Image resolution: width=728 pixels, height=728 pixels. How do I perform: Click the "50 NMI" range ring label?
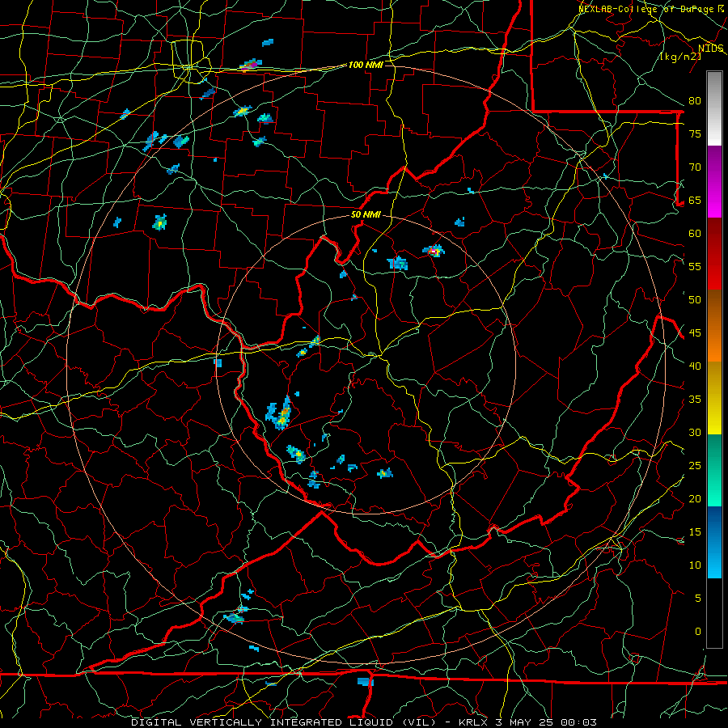point(366,214)
